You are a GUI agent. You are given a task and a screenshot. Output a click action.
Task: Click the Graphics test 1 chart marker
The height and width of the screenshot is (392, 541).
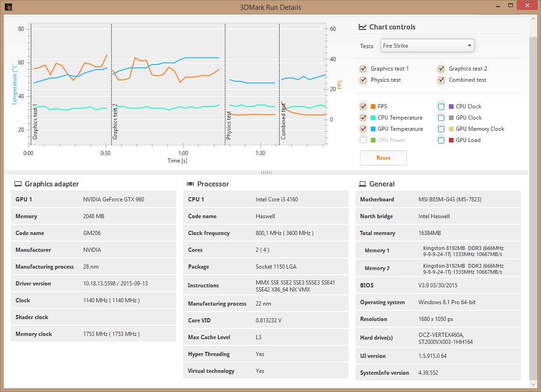35,121
